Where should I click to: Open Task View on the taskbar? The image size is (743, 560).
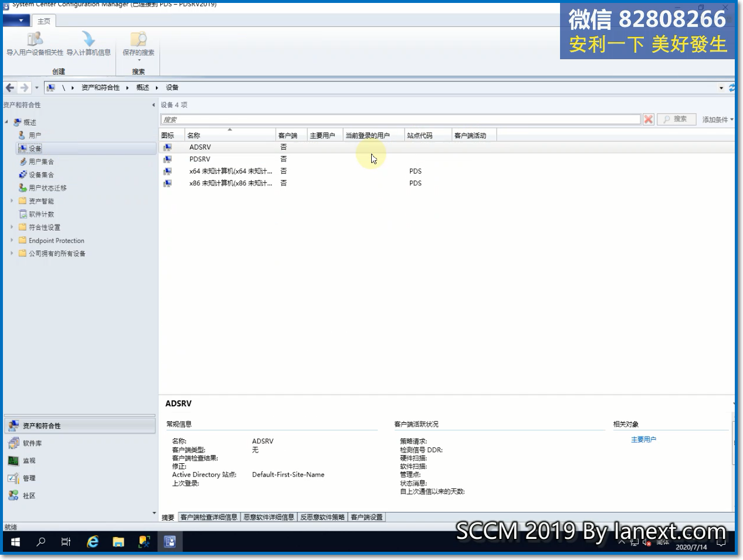click(66, 542)
